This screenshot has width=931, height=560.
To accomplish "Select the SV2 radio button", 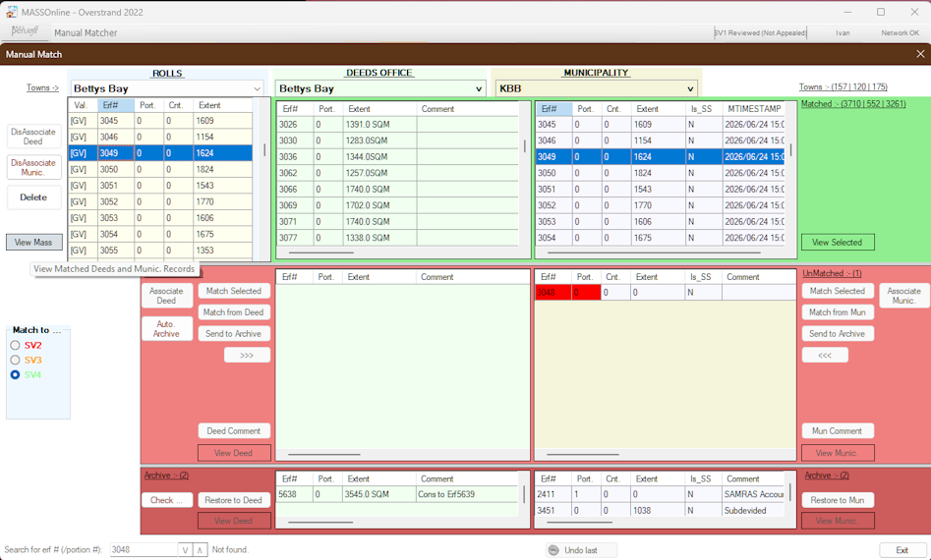I will click(x=16, y=345).
